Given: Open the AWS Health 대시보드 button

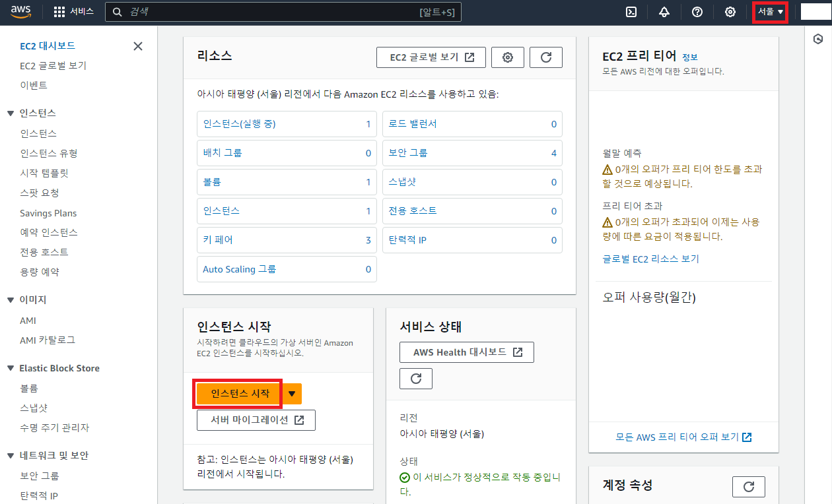Looking at the screenshot, I should pyautogui.click(x=467, y=352).
